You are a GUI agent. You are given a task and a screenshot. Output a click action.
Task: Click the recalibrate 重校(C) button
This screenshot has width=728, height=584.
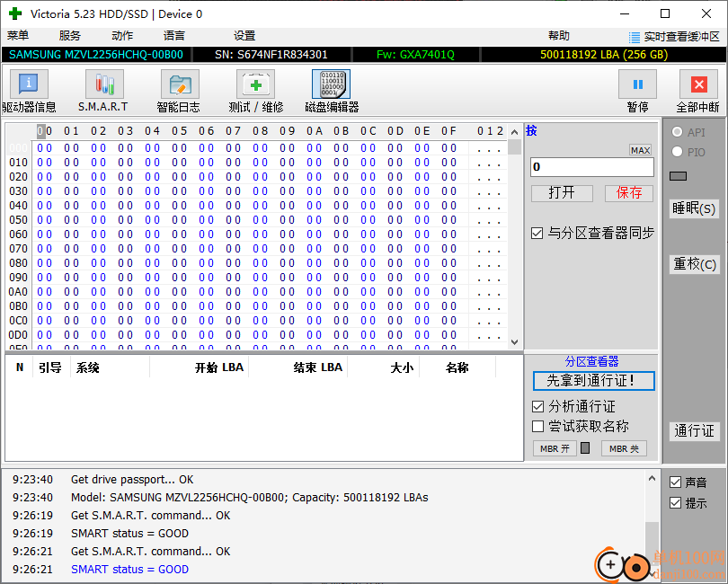click(x=695, y=264)
